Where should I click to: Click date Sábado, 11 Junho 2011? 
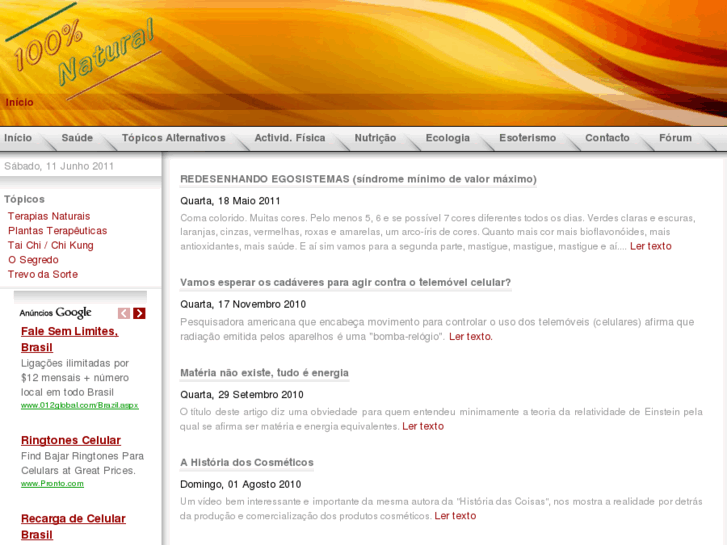pyautogui.click(x=59, y=167)
